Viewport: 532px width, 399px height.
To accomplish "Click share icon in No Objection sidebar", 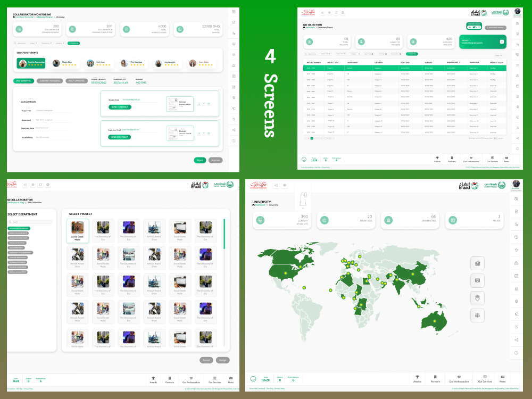I will pos(518,138).
